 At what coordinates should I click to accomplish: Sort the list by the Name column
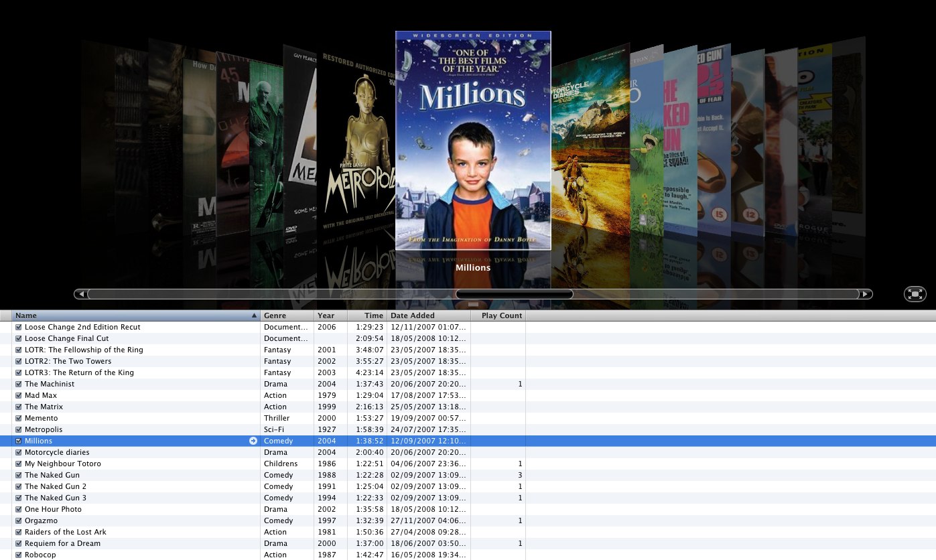tap(136, 316)
